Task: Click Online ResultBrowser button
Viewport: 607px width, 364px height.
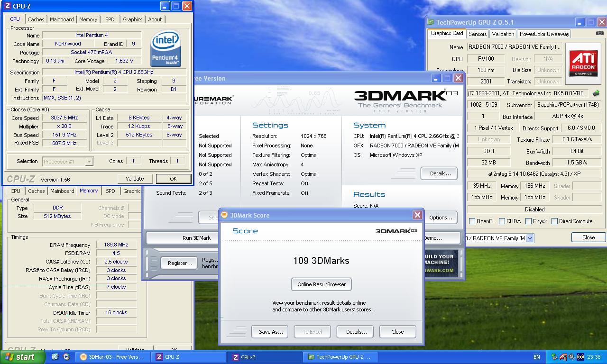Action: (322, 284)
